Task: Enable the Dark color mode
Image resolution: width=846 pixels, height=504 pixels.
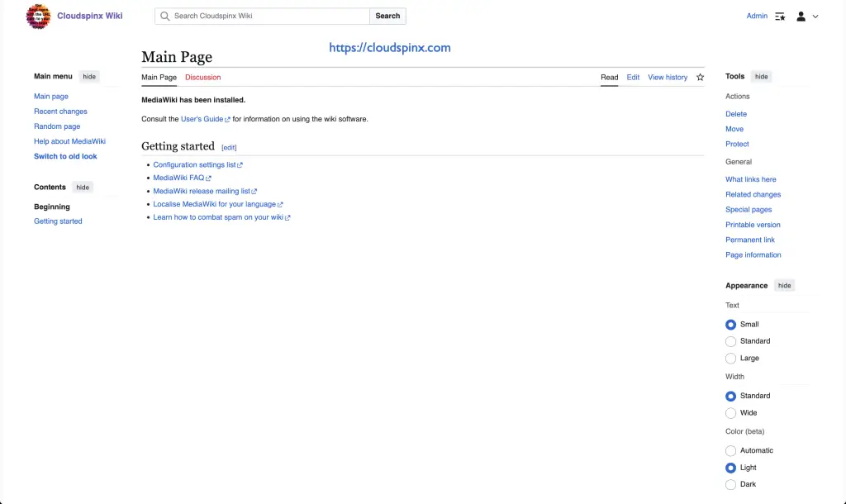Action: pyautogui.click(x=730, y=485)
